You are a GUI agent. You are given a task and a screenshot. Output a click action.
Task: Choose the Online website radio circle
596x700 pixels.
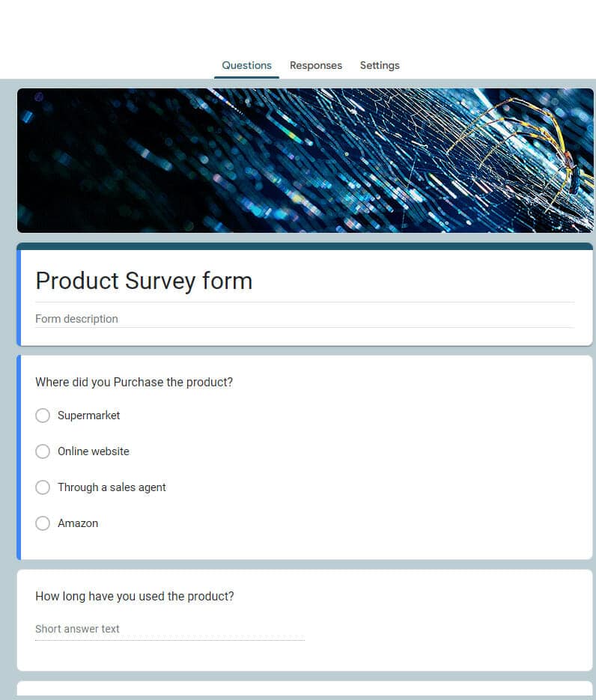pyautogui.click(x=43, y=451)
